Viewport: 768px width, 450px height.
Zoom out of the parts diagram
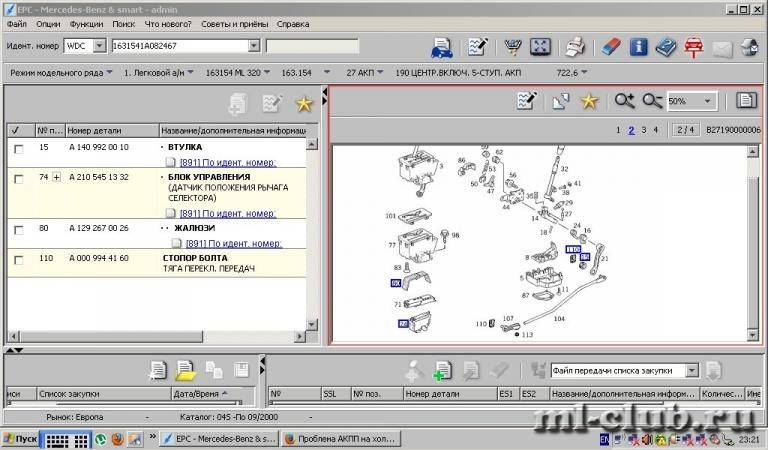pyautogui.click(x=652, y=101)
